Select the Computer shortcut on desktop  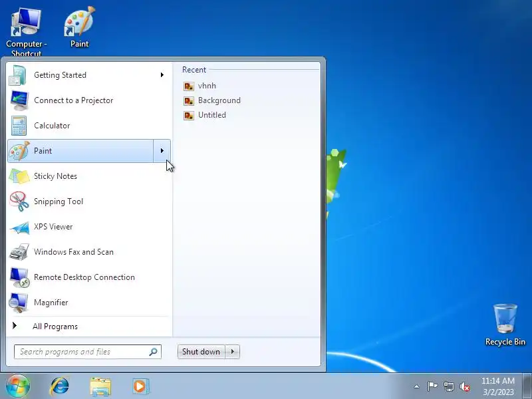(26, 31)
